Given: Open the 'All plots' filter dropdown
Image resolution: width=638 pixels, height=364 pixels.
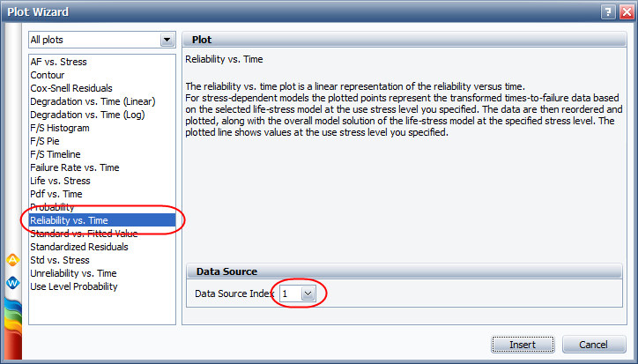Looking at the screenshot, I should (x=167, y=40).
